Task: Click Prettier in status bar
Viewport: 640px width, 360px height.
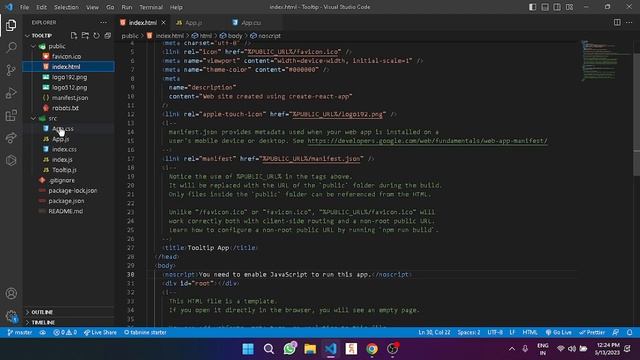Action: point(592,332)
